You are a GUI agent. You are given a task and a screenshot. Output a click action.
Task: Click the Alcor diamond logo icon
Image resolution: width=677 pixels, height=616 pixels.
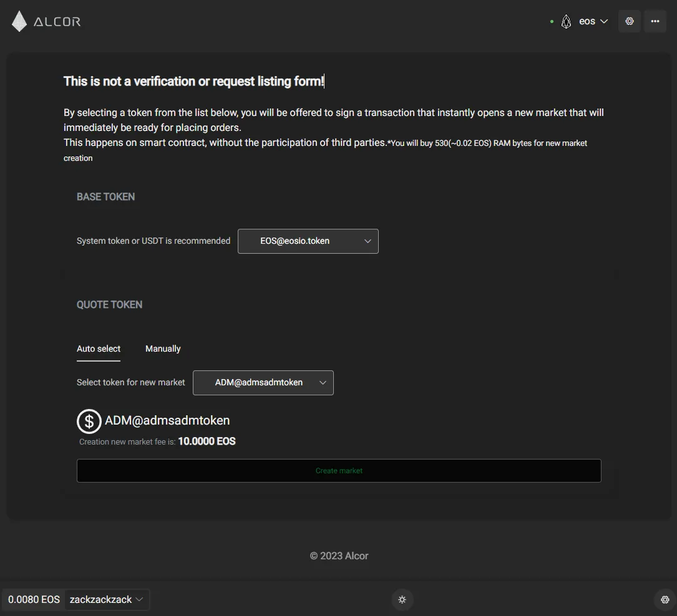coord(19,21)
